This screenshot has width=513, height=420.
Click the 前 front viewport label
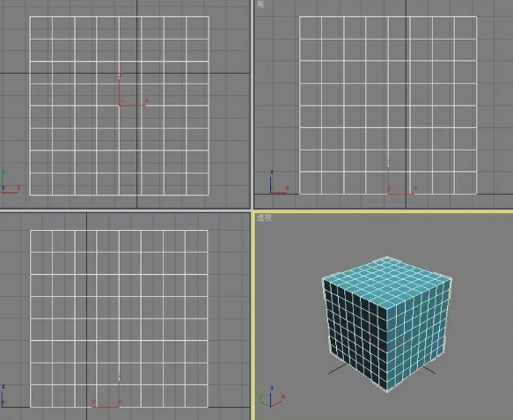(260, 4)
